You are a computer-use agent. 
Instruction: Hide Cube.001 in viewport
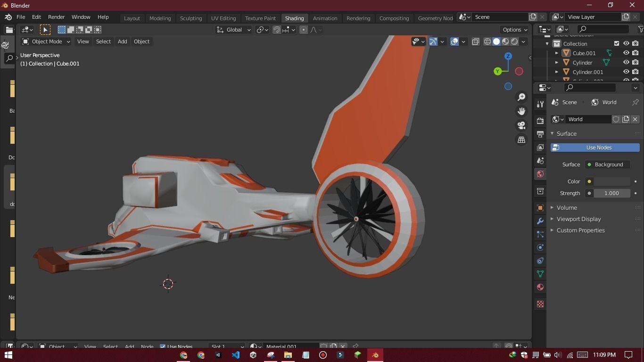coord(626,53)
